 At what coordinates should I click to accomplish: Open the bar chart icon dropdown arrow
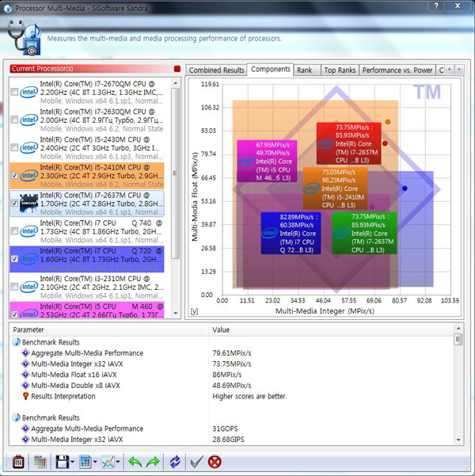tap(95, 462)
